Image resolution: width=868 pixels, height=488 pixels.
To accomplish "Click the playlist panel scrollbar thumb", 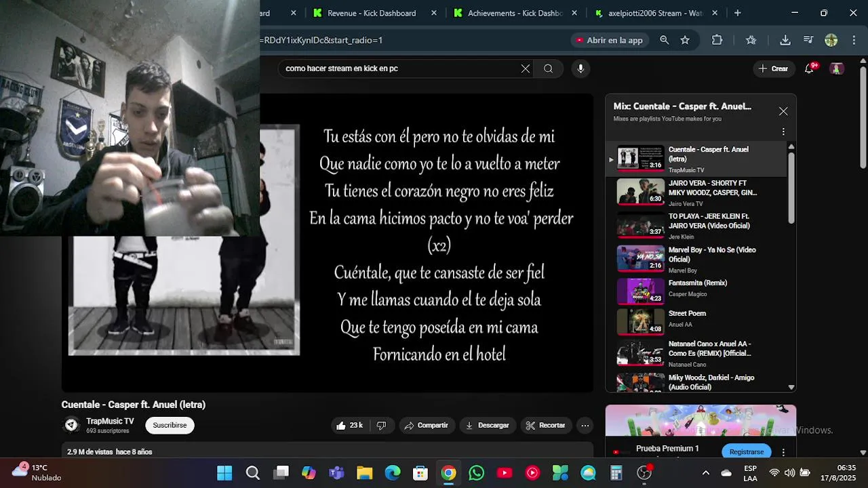I will 791,187.
